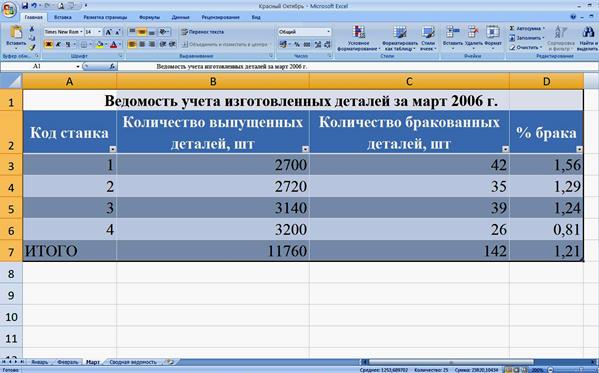This screenshot has width=599, height=373.
Task: Click cell containing ИТОГО in row 7
Action: coord(70,251)
